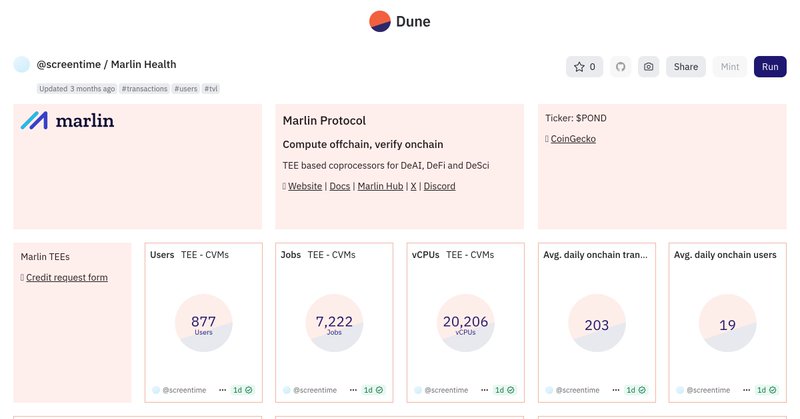Open @screentime author on Avg. daily users card

click(x=708, y=390)
